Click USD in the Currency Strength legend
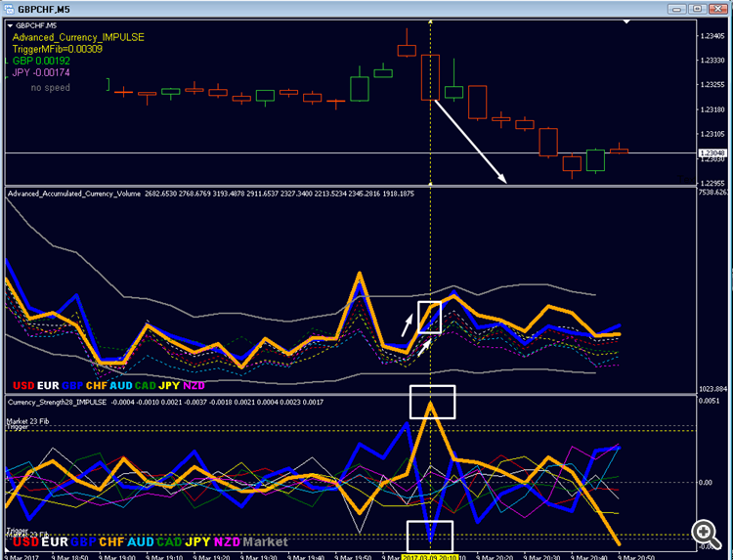The width and height of the screenshot is (733, 560). tap(25, 542)
